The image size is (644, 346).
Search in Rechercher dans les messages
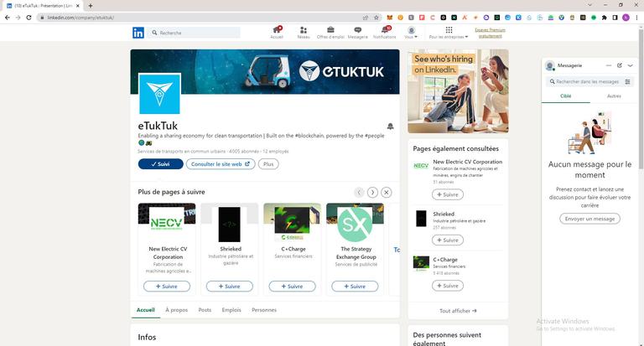(586, 81)
